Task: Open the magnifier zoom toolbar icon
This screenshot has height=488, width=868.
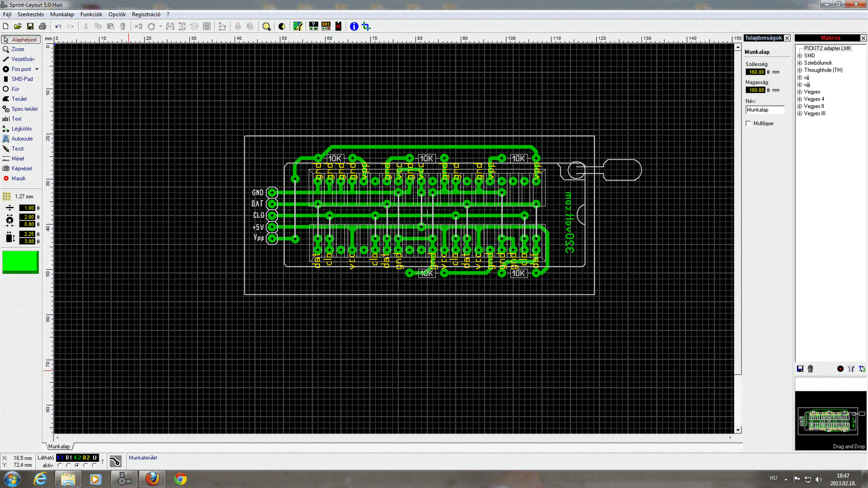Action: pyautogui.click(x=267, y=27)
